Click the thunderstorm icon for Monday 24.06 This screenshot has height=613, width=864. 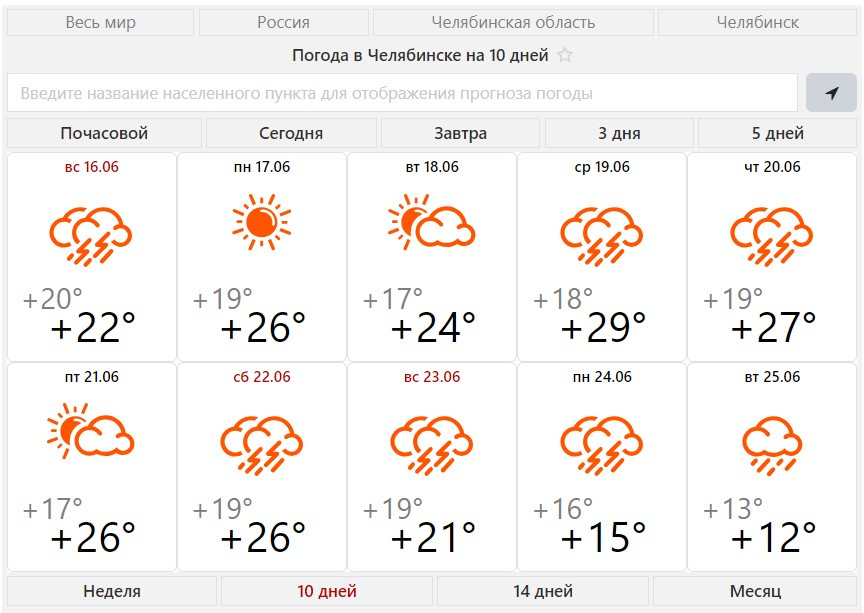click(601, 442)
